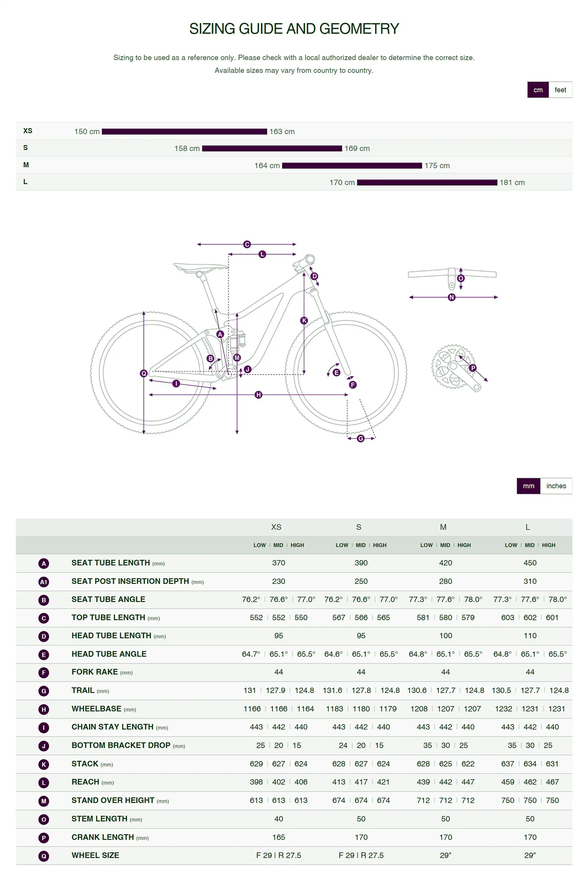The width and height of the screenshot is (588, 888).
Task: Click the N handlebar width marker on diagram
Action: pyautogui.click(x=452, y=297)
